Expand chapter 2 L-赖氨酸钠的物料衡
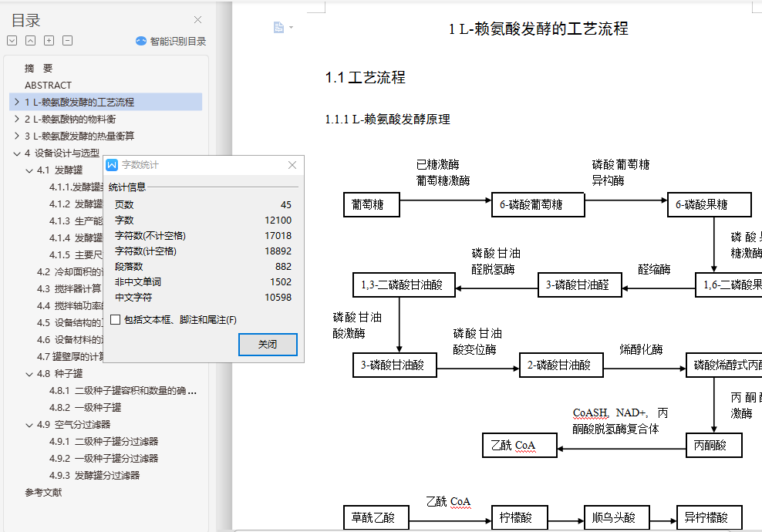This screenshot has height=532, width=762. click(16, 119)
